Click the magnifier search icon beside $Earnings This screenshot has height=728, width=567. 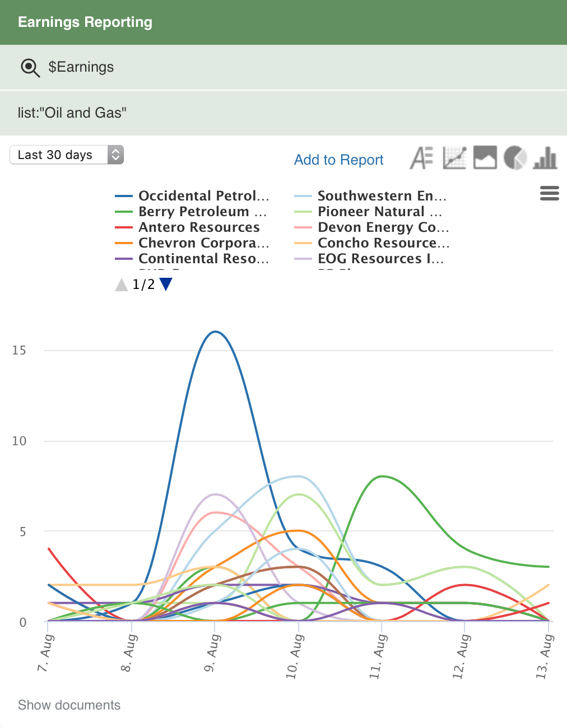pos(30,68)
